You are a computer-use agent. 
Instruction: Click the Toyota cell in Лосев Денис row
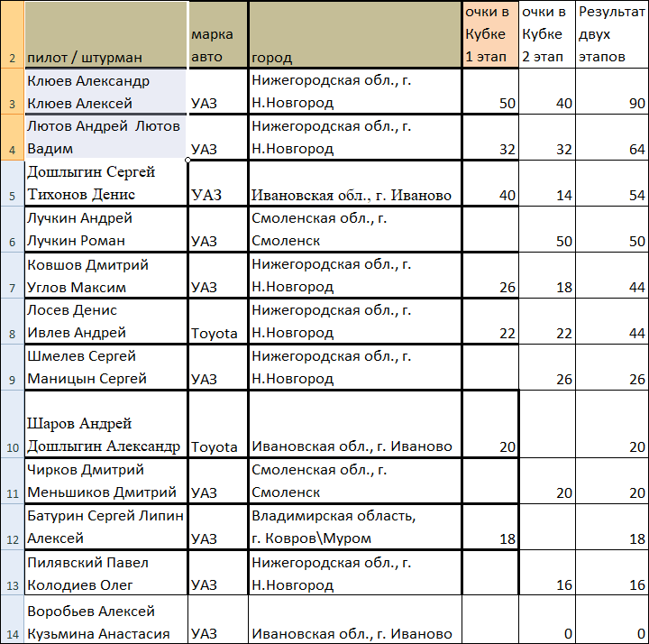[x=217, y=322]
